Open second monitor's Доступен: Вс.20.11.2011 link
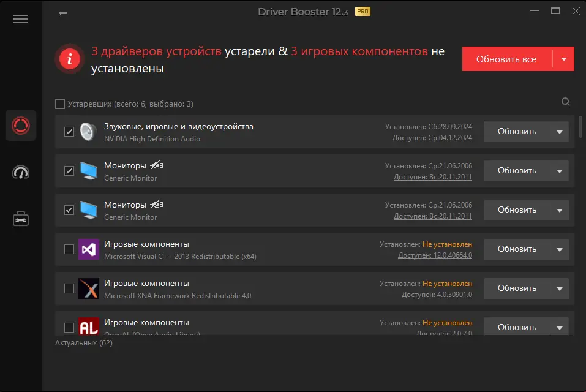Screen dimensions: 586x392 point(433,216)
